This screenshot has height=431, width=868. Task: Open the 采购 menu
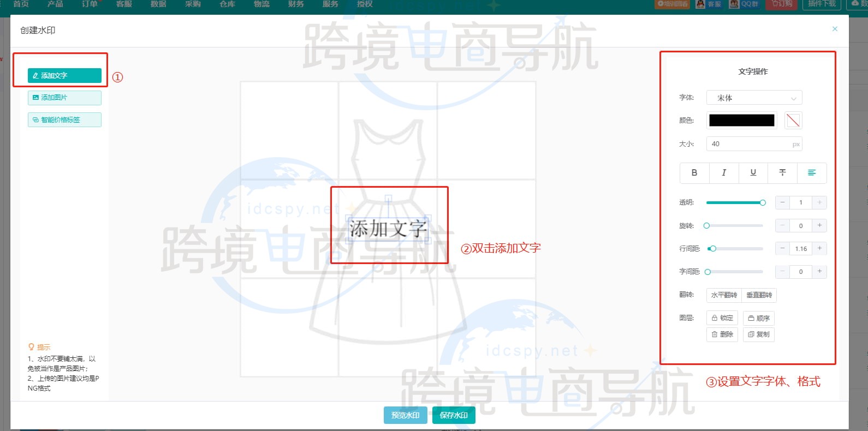193,4
